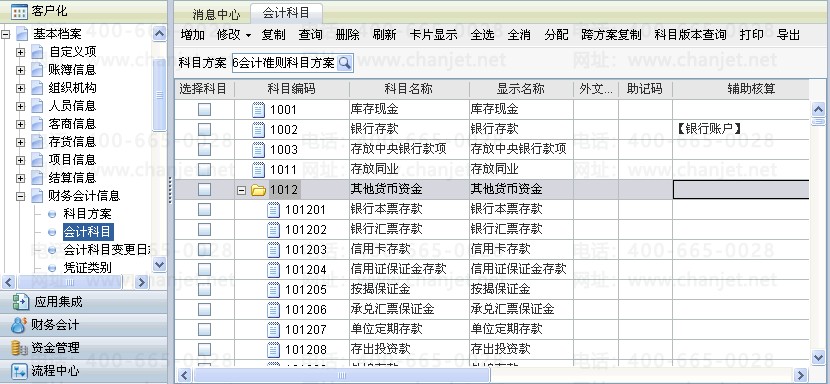Click the folder icon beside 组织机构
Image resolution: width=830 pixels, height=384 pixels.
click(x=37, y=88)
